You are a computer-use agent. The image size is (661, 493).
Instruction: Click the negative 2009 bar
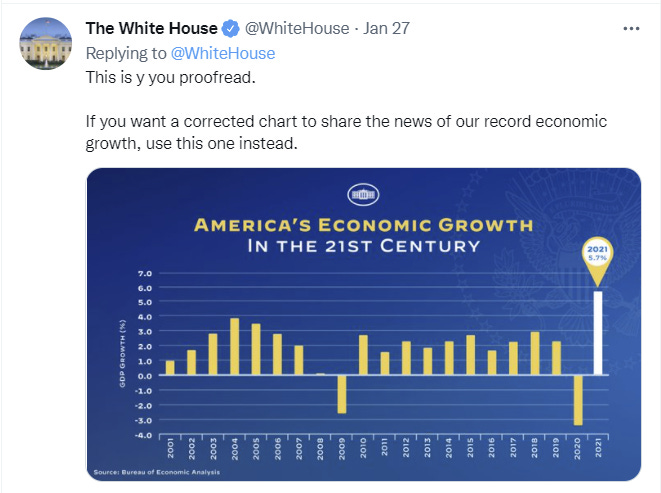[x=342, y=394]
